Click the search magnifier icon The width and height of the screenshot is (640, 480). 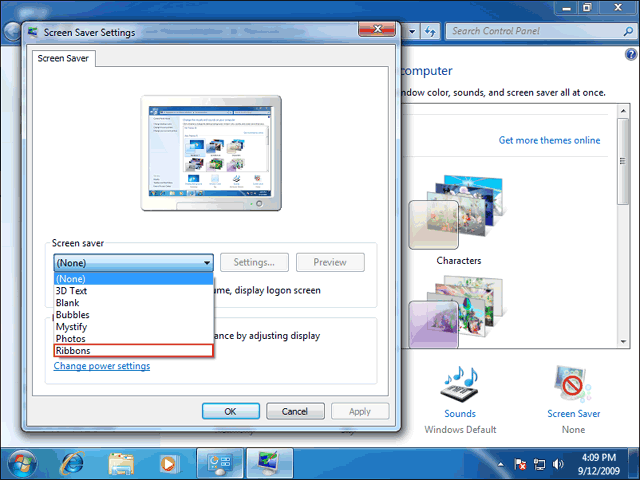pos(629,31)
